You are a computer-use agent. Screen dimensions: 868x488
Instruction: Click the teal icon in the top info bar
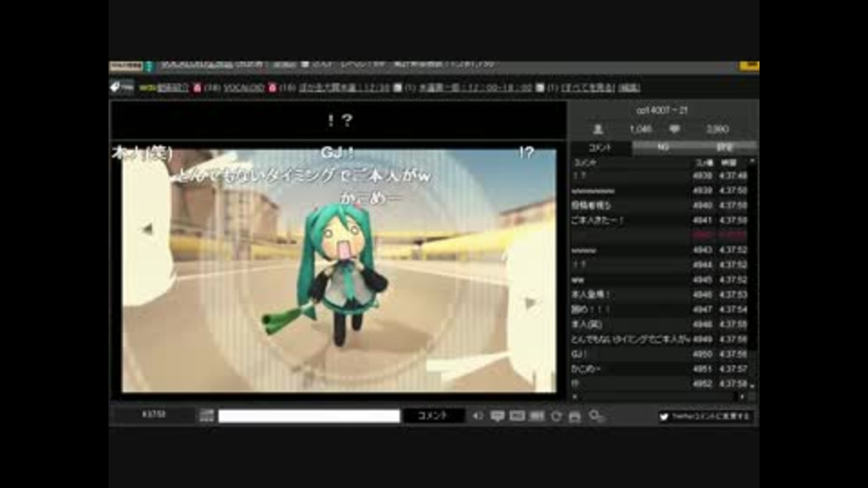[x=148, y=66]
